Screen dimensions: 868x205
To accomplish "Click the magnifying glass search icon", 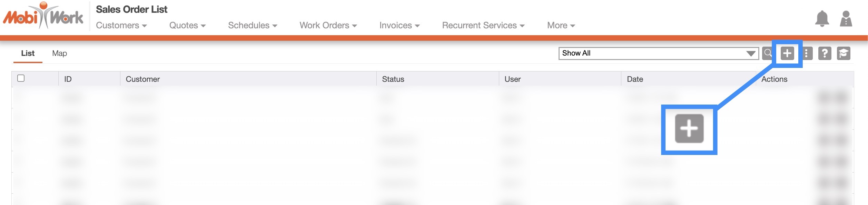I will [768, 53].
